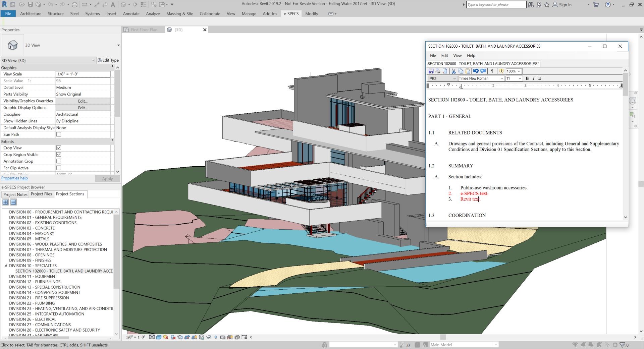644x349 pixels.
Task: Click the expand all plus icon in e-SPECS browser
Action: [5, 202]
